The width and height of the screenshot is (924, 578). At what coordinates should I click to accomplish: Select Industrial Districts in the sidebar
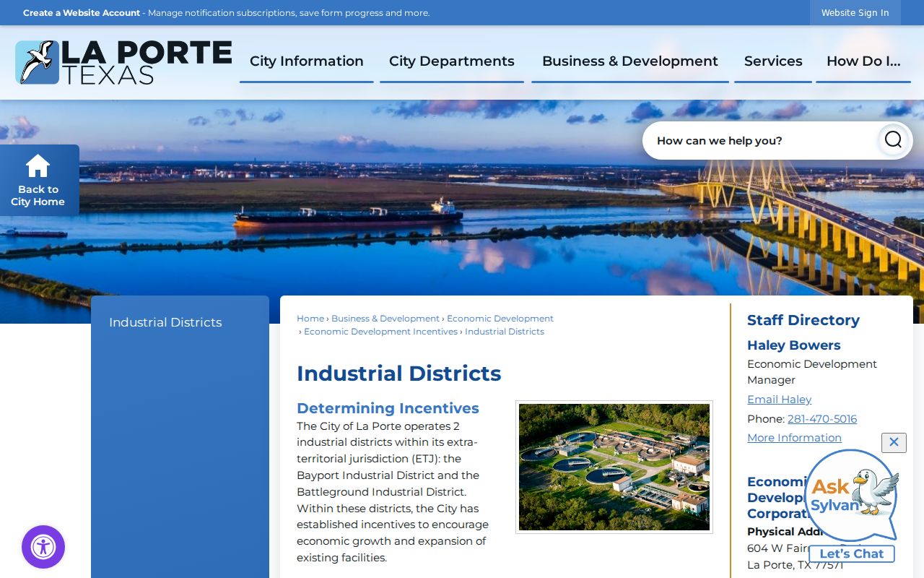coord(165,322)
